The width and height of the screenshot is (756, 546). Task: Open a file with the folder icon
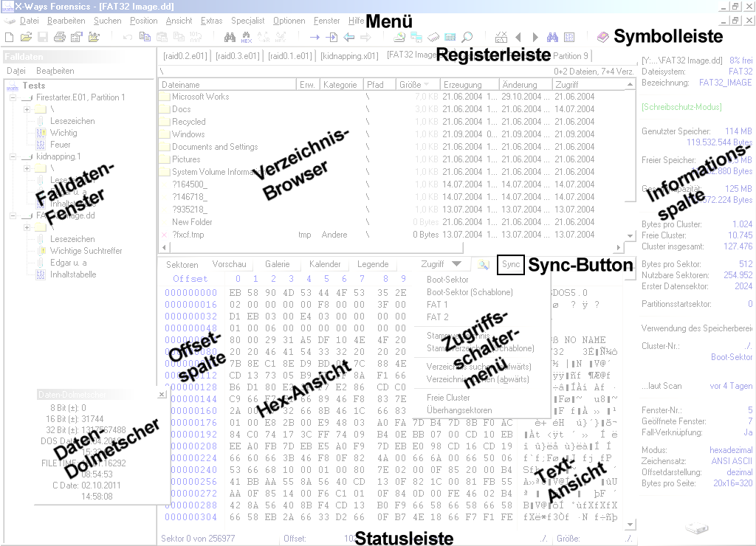point(26,37)
